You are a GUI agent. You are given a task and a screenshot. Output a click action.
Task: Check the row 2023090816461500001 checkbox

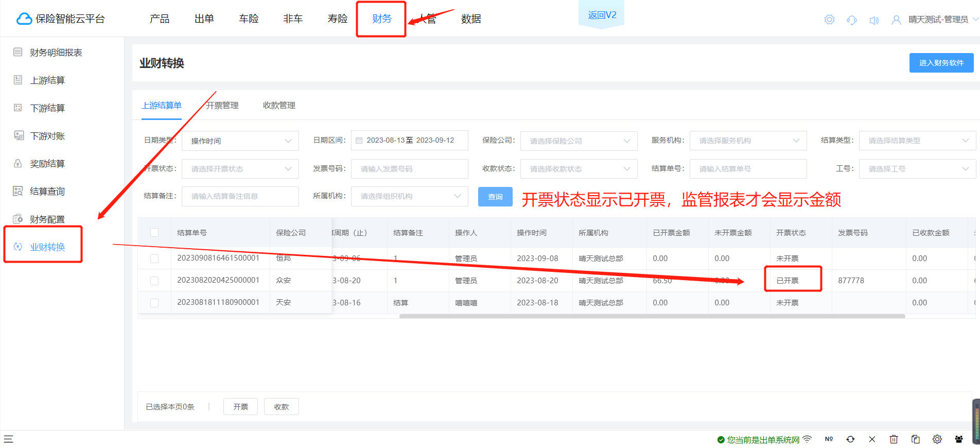pyautogui.click(x=154, y=259)
